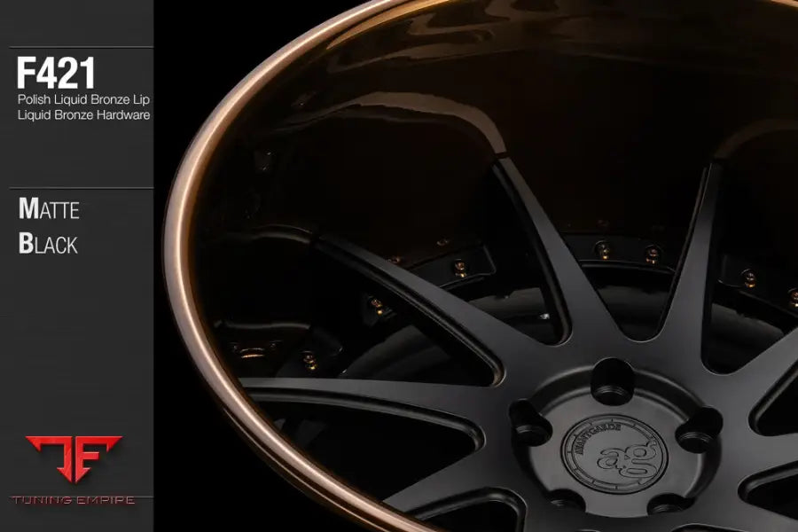
Task: Click the word "Black" in the finish label
Action: [x=48, y=244]
